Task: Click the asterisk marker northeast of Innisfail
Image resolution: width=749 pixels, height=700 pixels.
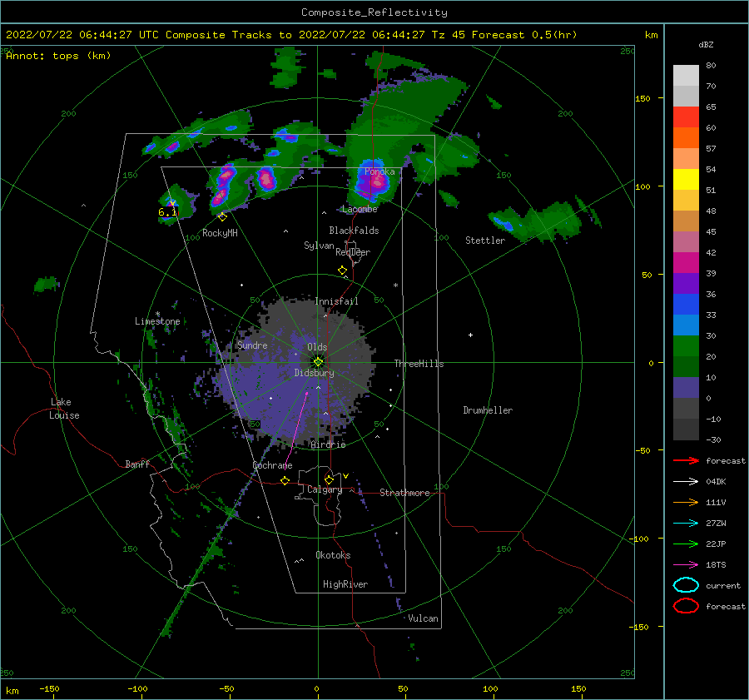Action: click(395, 285)
